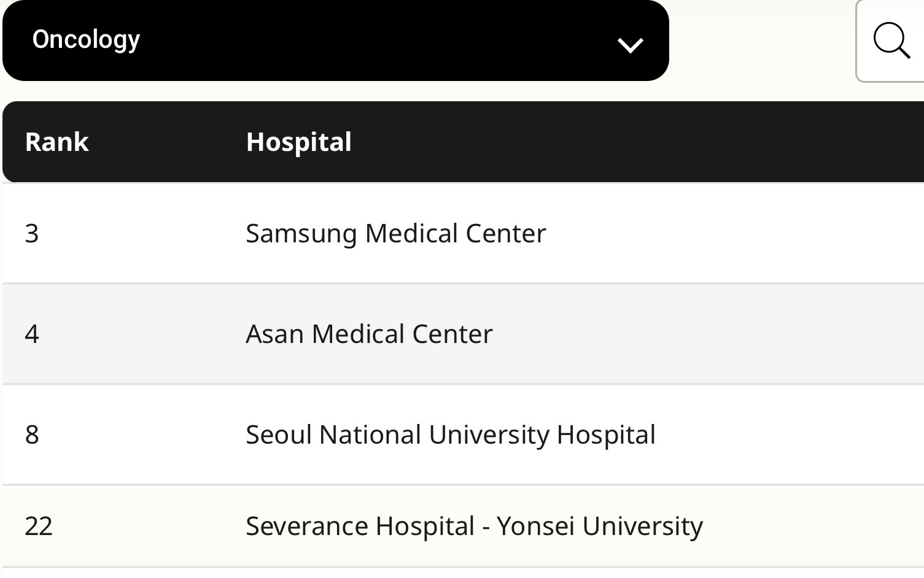Click the Hospital column header
Screen dimensions: 924x578
coord(298,142)
